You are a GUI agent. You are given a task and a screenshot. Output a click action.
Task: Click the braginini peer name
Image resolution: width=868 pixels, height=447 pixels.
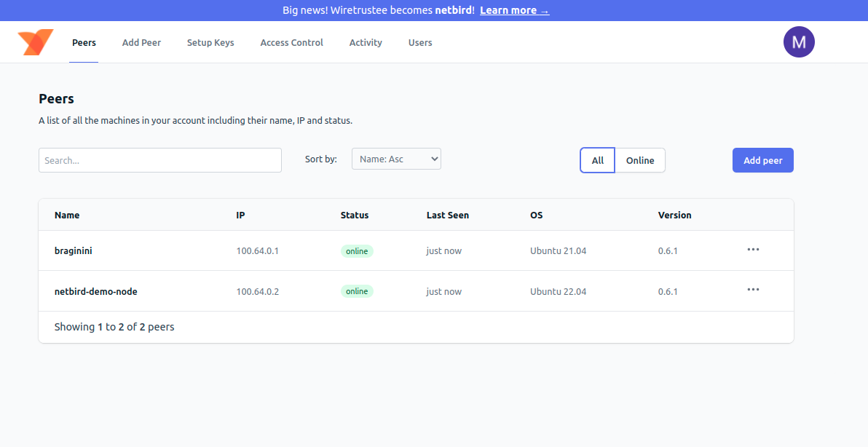click(74, 250)
